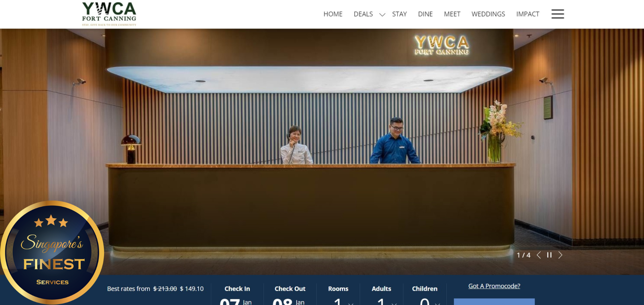Go to the Dine section
Image resolution: width=644 pixels, height=305 pixels.
point(425,14)
